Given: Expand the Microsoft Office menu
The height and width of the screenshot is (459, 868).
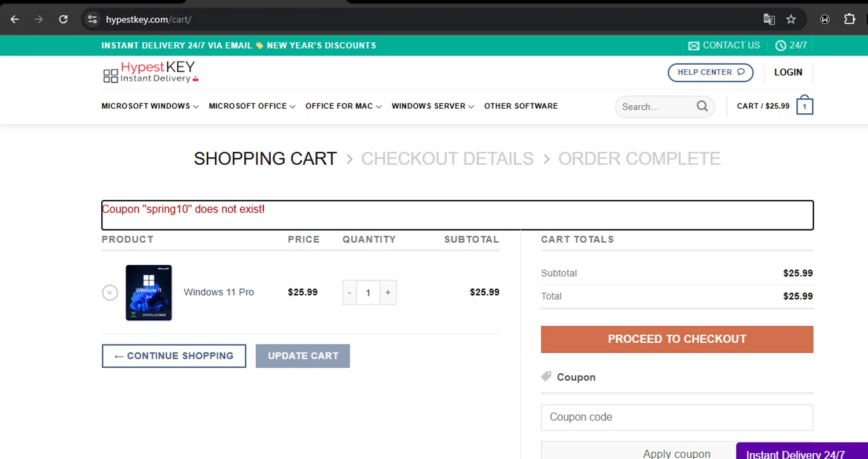Looking at the screenshot, I should [x=252, y=106].
